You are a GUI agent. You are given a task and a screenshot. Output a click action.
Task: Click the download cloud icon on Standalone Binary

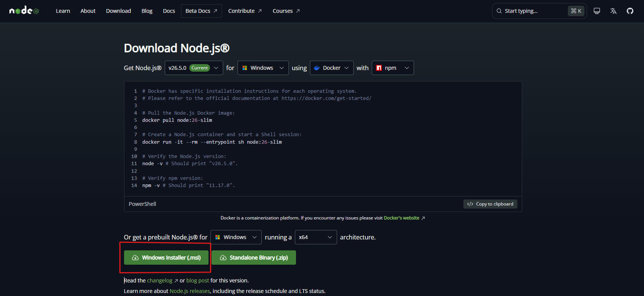click(x=223, y=258)
